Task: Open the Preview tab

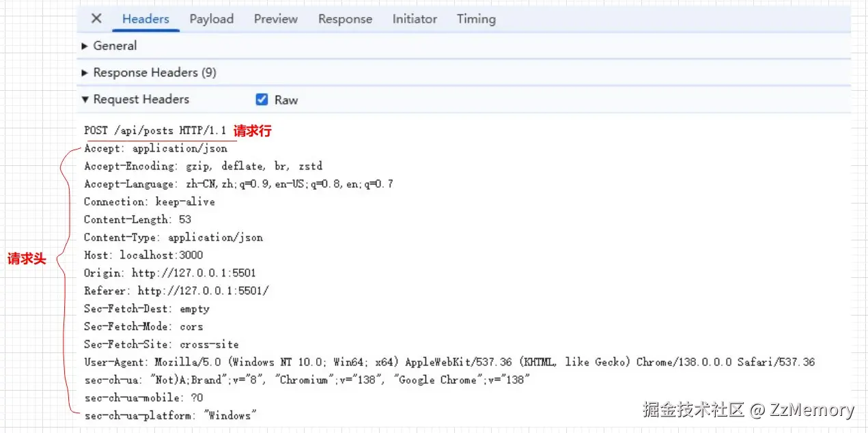Action: 275,19
